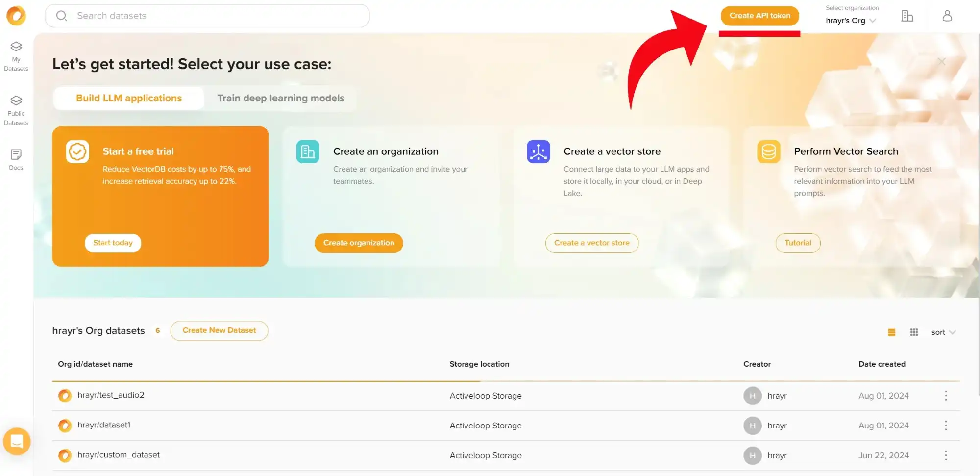The width and height of the screenshot is (980, 476).
Task: Click the Jun 22, 2024 date cell
Action: (x=883, y=455)
